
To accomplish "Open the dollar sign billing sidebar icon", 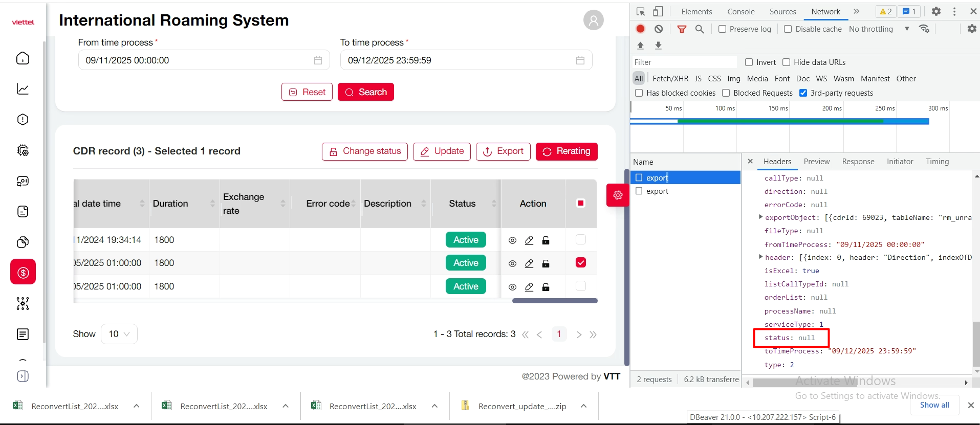I will tap(23, 272).
